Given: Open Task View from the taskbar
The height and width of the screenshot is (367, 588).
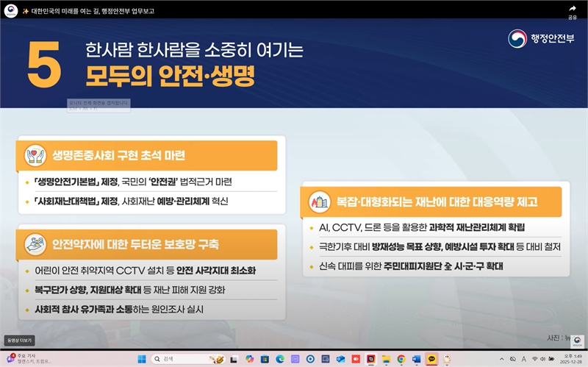Looking at the screenshot, I should tap(234, 359).
